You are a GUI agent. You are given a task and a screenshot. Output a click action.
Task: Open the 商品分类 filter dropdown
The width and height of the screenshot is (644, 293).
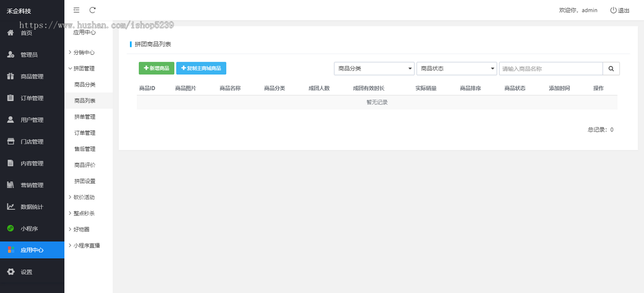[x=374, y=69]
